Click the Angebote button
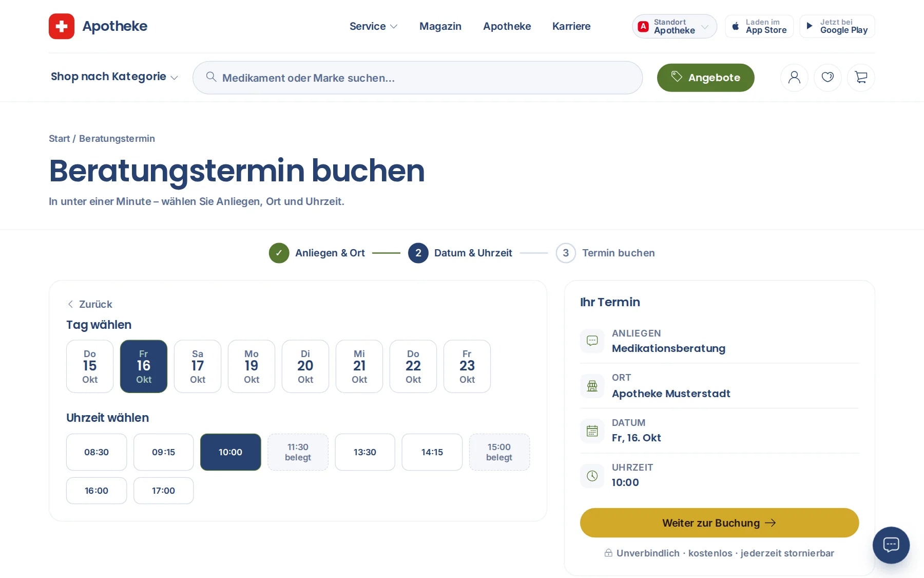This screenshot has width=924, height=578. click(x=706, y=78)
